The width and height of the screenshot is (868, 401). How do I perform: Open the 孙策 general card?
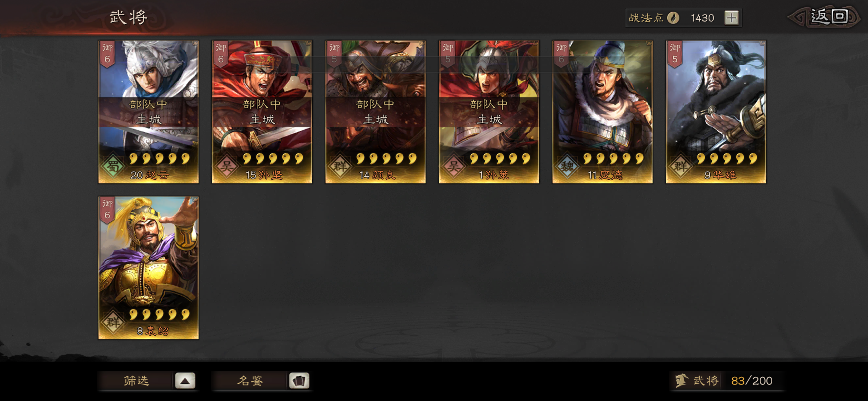click(x=489, y=112)
